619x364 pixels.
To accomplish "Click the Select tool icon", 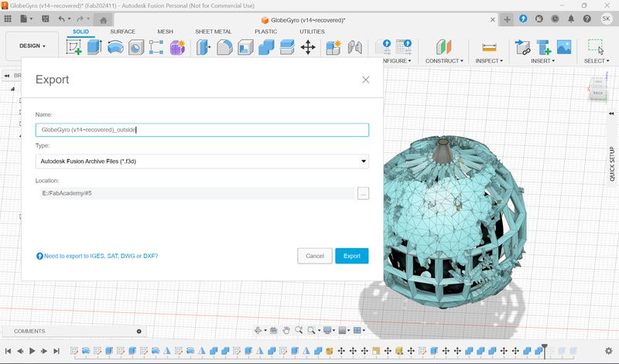I will coord(595,47).
